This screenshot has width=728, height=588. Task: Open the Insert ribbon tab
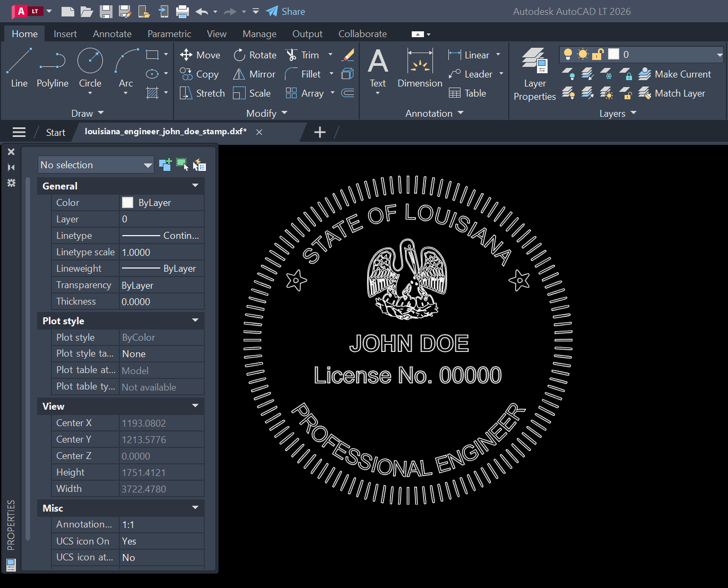[65, 33]
